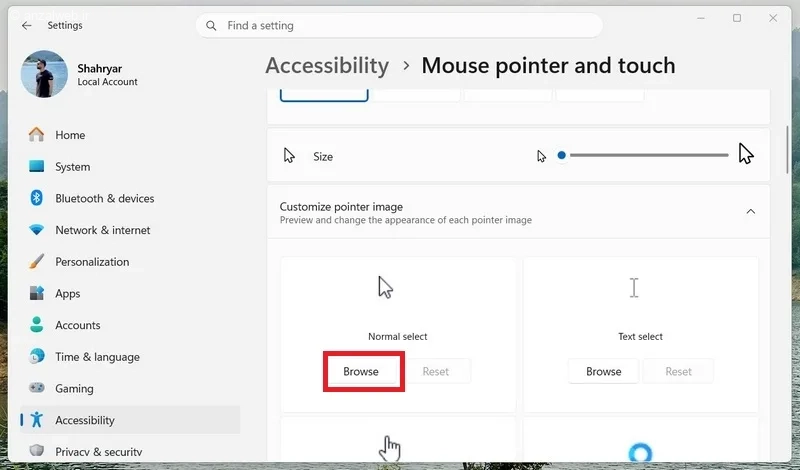Select the first pointer style option

pos(324,95)
